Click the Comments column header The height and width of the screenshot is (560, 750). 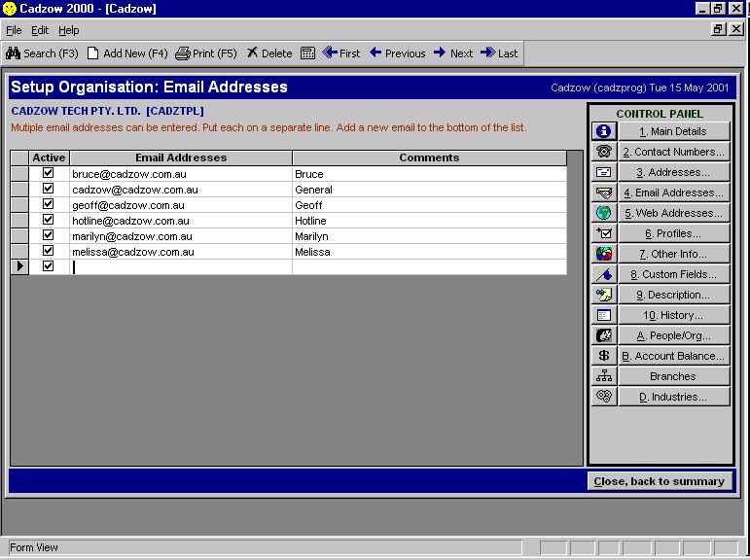pyautogui.click(x=429, y=157)
